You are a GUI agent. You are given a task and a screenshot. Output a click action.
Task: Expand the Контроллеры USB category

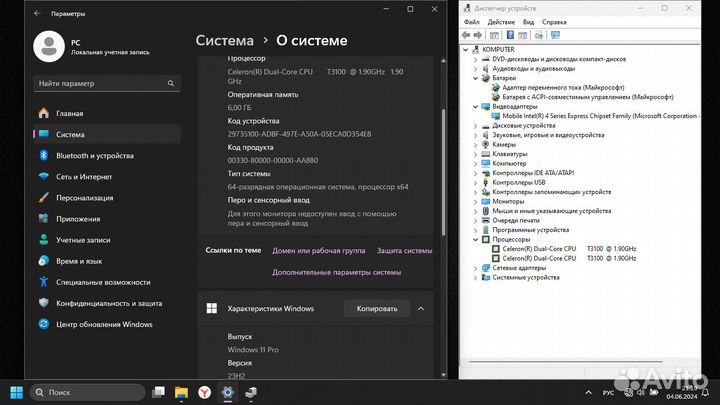[475, 182]
